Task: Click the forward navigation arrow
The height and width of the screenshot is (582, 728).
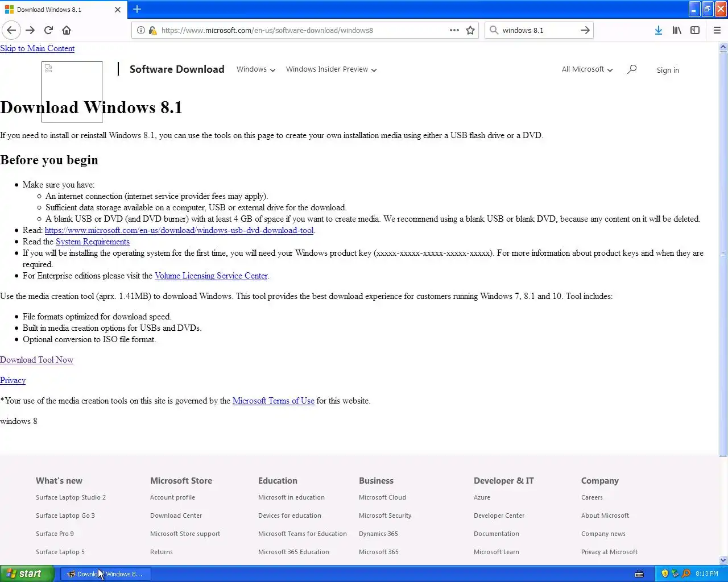Action: click(x=30, y=30)
